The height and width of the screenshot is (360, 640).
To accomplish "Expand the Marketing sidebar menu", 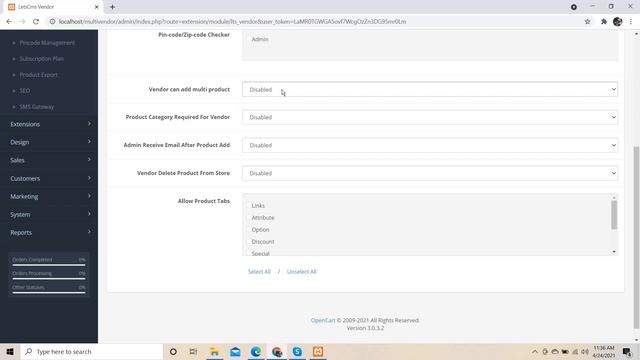I will click(49, 196).
